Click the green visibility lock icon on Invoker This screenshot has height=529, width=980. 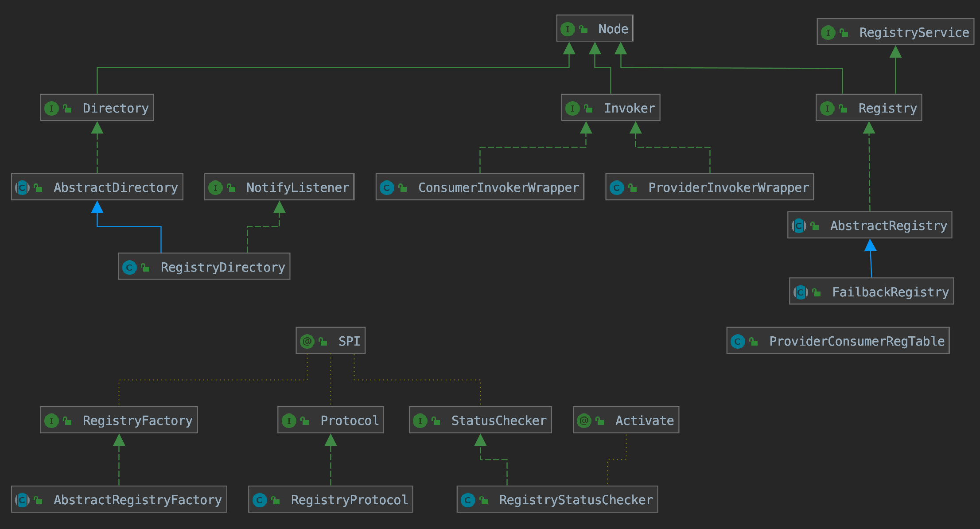[588, 109]
